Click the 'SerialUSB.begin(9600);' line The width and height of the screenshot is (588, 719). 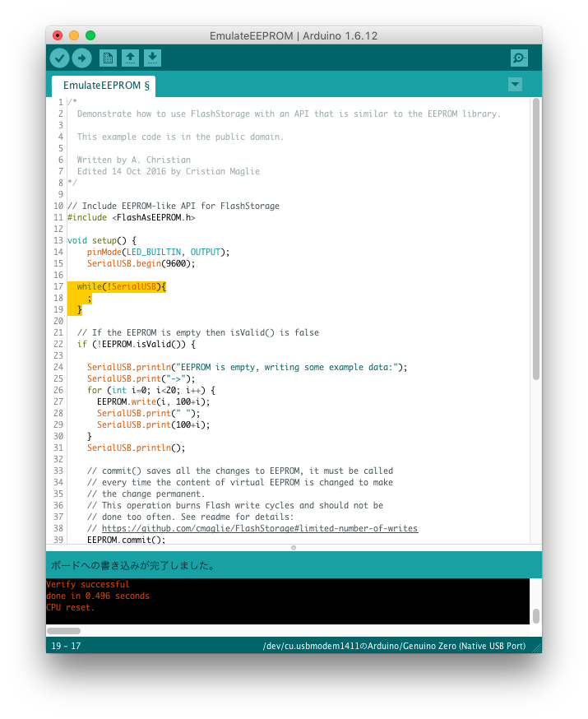pyautogui.click(x=141, y=264)
